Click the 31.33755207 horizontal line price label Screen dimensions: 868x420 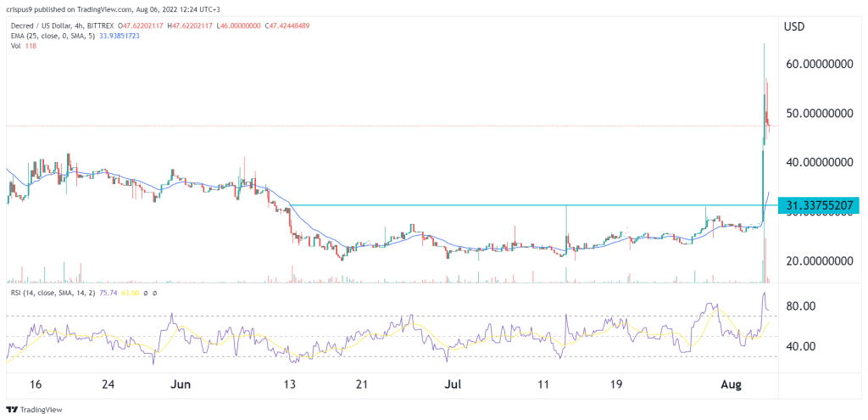click(x=818, y=205)
